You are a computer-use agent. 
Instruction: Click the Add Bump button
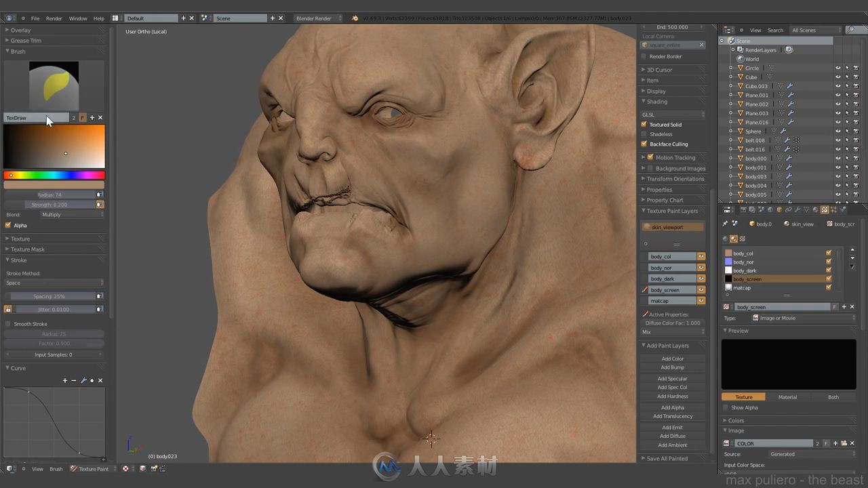click(673, 367)
